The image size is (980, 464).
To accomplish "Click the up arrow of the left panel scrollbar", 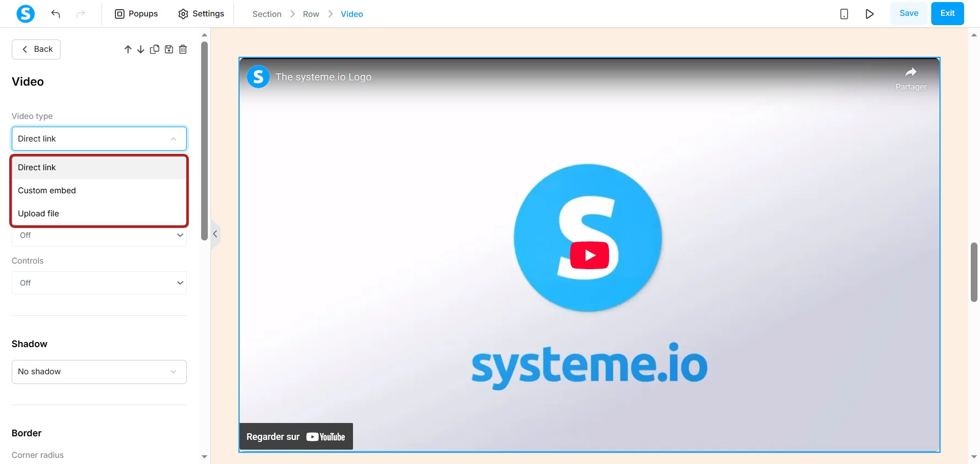I will (204, 35).
